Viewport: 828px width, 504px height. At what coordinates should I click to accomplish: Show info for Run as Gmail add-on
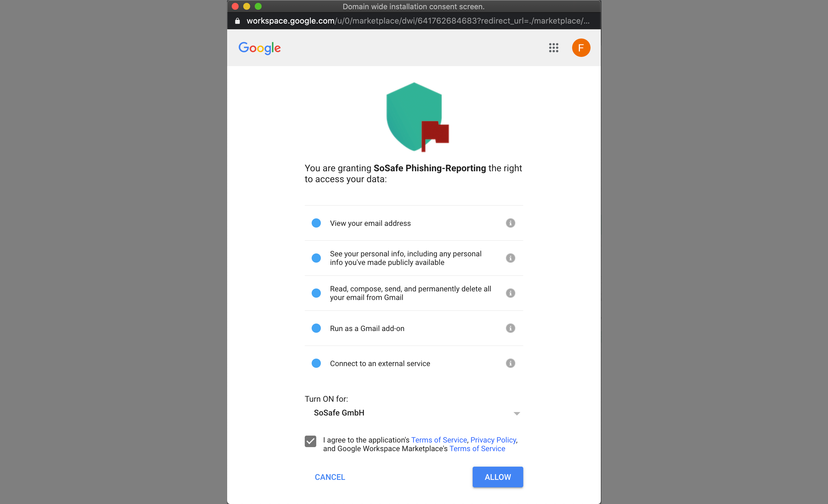point(510,328)
